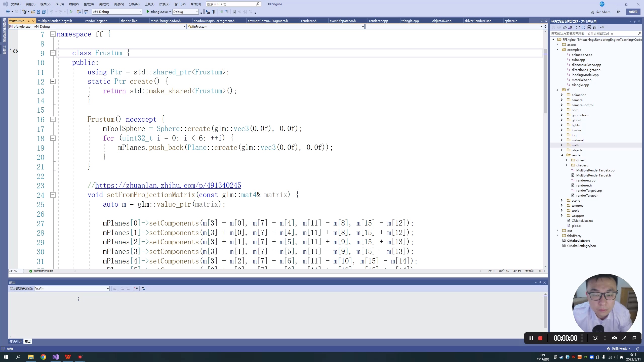The image size is (644, 362).
Task: Pause the screen recording
Action: [531, 338]
